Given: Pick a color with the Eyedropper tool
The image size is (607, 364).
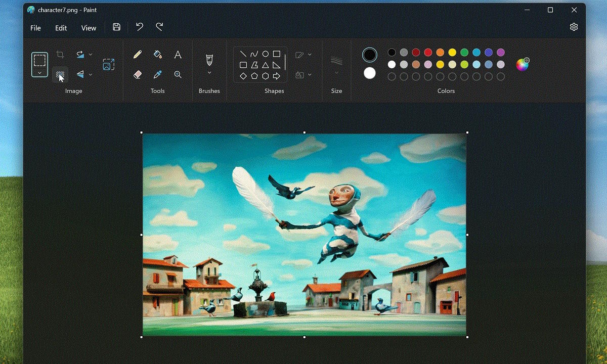Looking at the screenshot, I should [x=157, y=74].
